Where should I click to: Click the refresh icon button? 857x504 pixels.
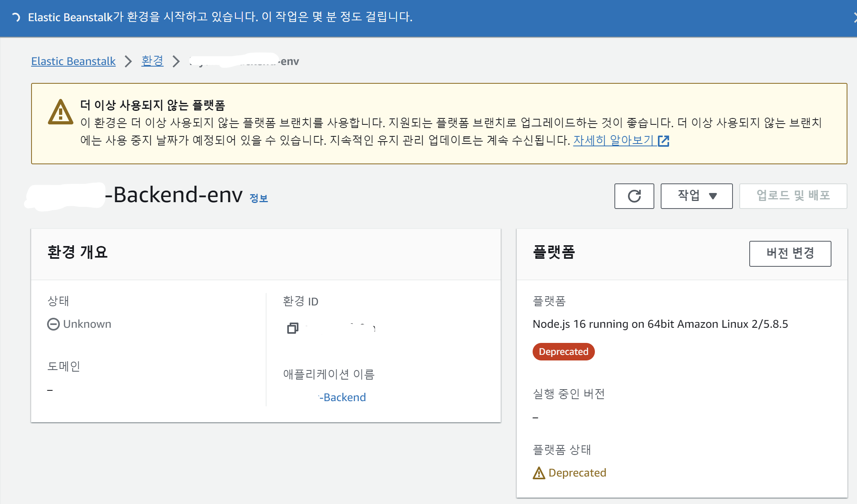tap(634, 196)
